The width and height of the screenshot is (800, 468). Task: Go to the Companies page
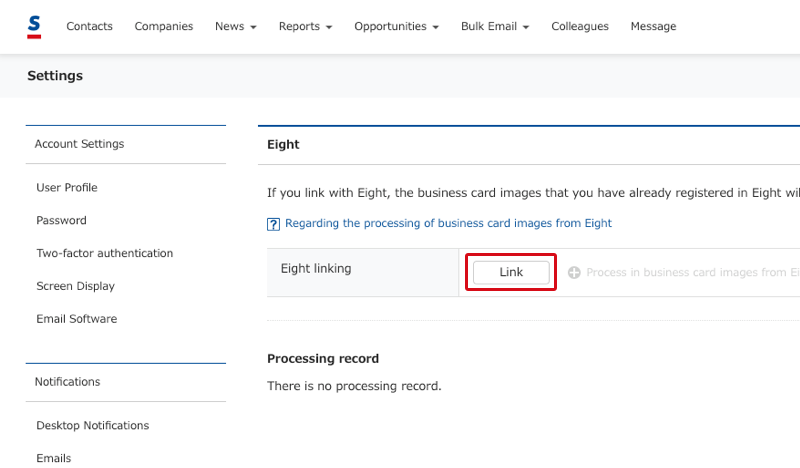pyautogui.click(x=164, y=27)
